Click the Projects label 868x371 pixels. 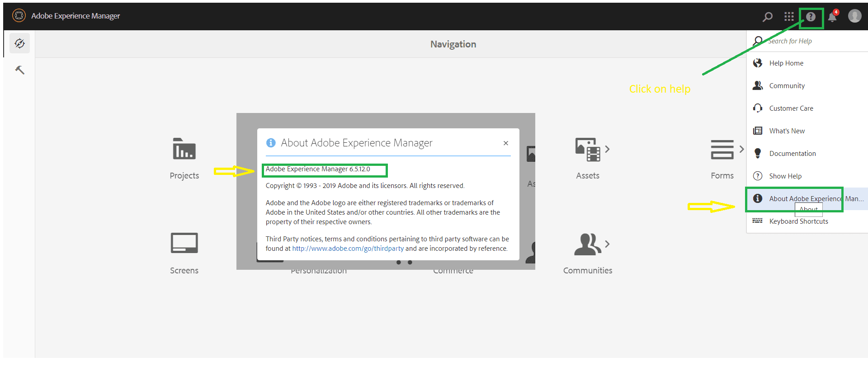[184, 176]
